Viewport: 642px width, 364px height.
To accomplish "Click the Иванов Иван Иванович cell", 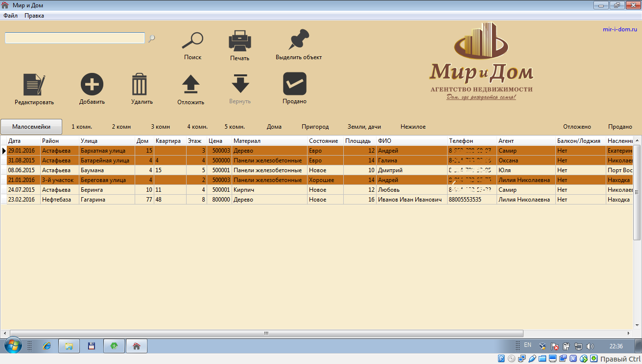I will click(412, 200).
